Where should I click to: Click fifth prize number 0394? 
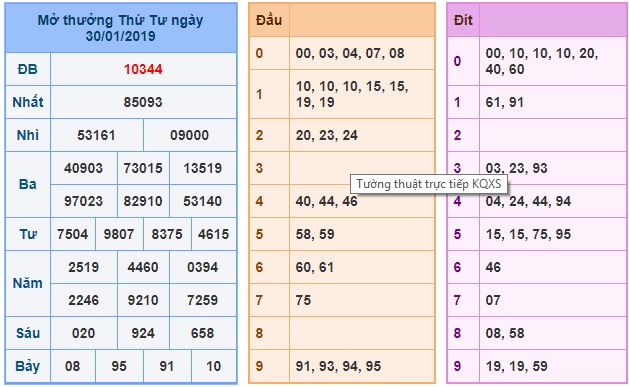(203, 267)
